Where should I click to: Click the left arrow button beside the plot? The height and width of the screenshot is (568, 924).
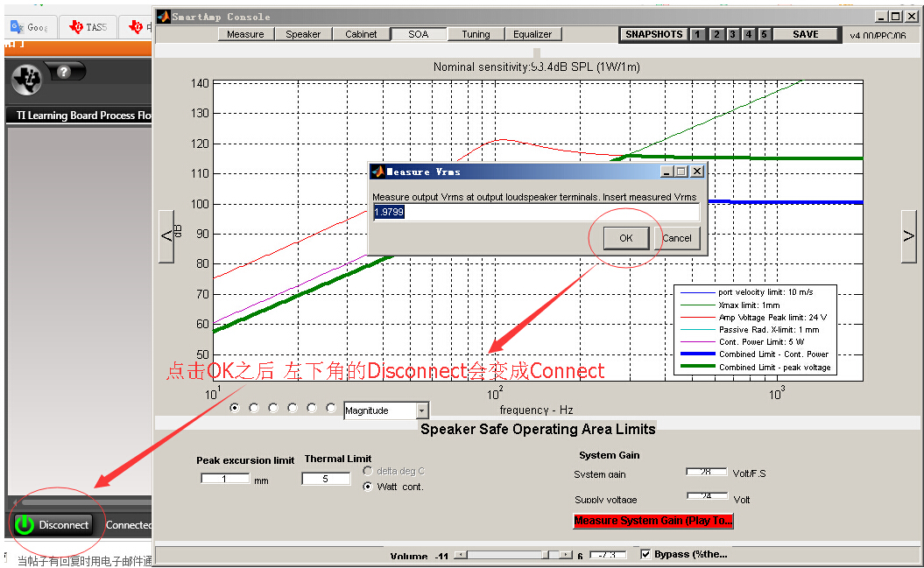[166, 236]
